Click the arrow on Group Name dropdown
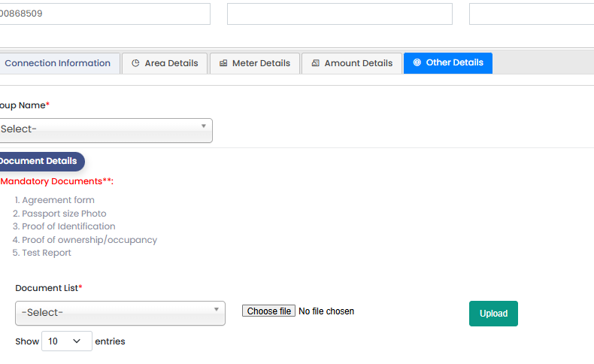The width and height of the screenshot is (594, 364). tap(204, 126)
